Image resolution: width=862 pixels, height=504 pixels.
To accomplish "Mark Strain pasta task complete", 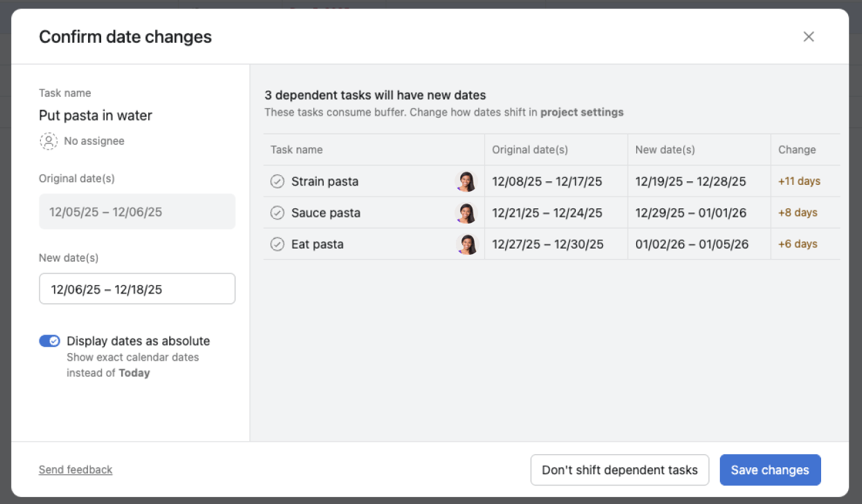I will pyautogui.click(x=277, y=181).
